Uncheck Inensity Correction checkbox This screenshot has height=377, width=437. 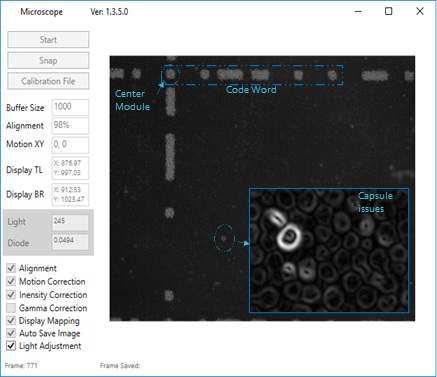[x=11, y=295]
